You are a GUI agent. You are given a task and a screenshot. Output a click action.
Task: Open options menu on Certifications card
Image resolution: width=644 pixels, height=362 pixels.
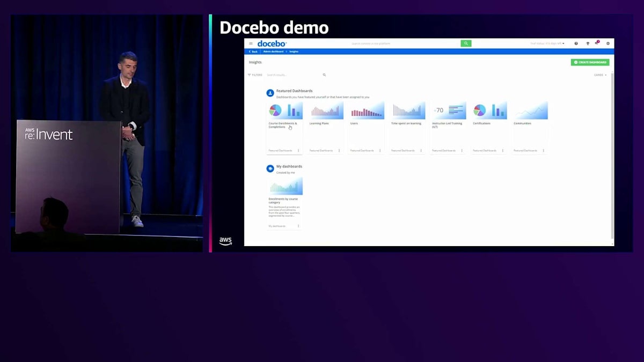(502, 151)
